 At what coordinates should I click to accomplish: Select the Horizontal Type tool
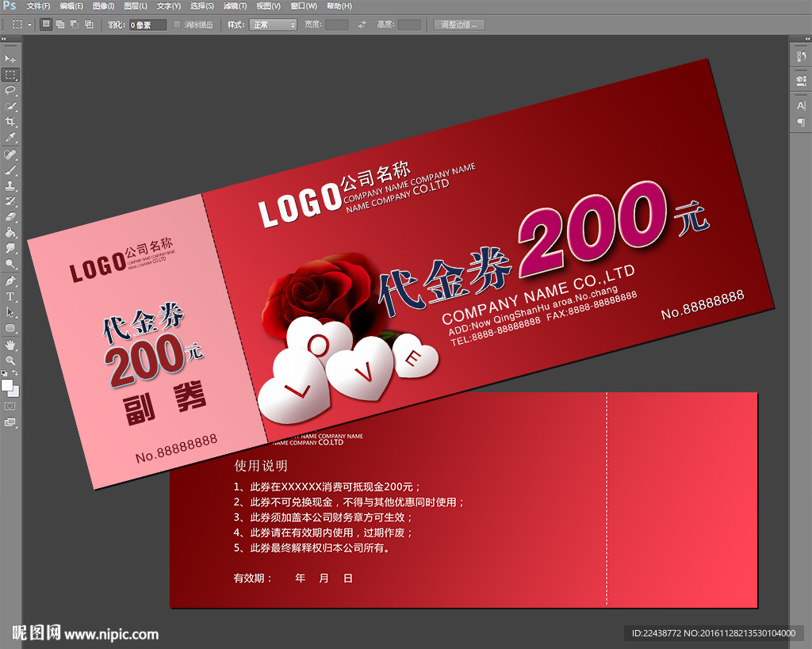pyautogui.click(x=10, y=296)
